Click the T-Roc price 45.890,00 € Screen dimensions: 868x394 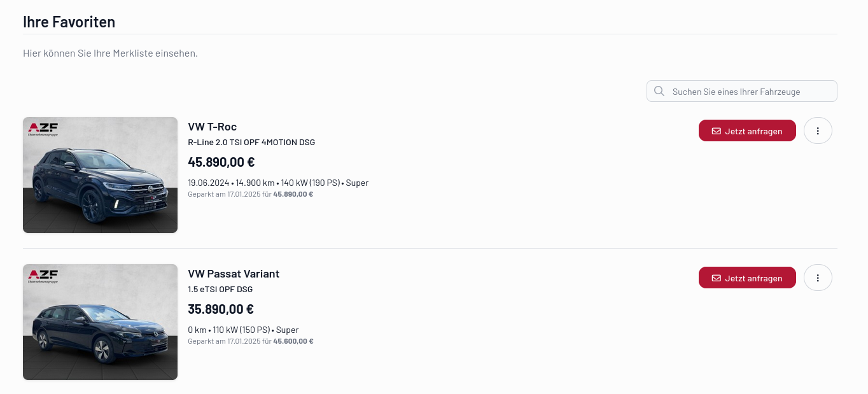(221, 162)
